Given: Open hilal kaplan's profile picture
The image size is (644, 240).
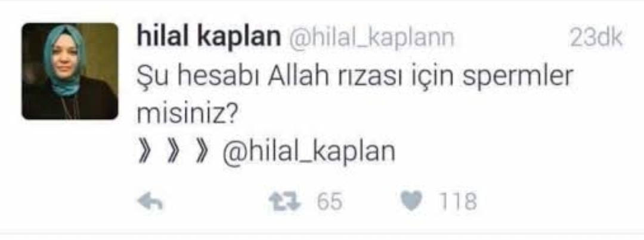Looking at the screenshot, I should pos(70,71).
